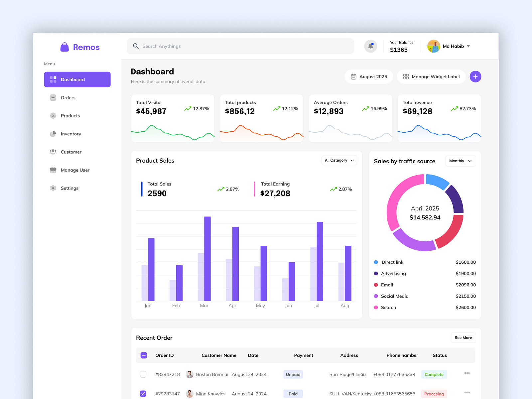Select the pink Search legend swatch
532x399 pixels.
click(376, 308)
